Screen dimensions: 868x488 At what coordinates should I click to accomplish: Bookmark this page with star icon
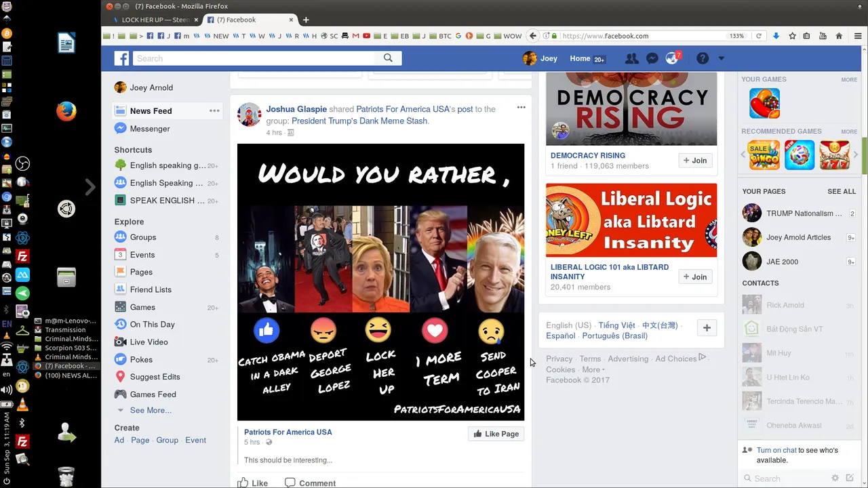(x=792, y=36)
